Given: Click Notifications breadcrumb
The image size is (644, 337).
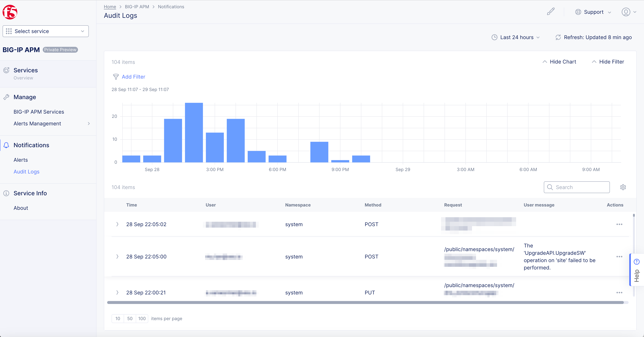Looking at the screenshot, I should tap(171, 7).
